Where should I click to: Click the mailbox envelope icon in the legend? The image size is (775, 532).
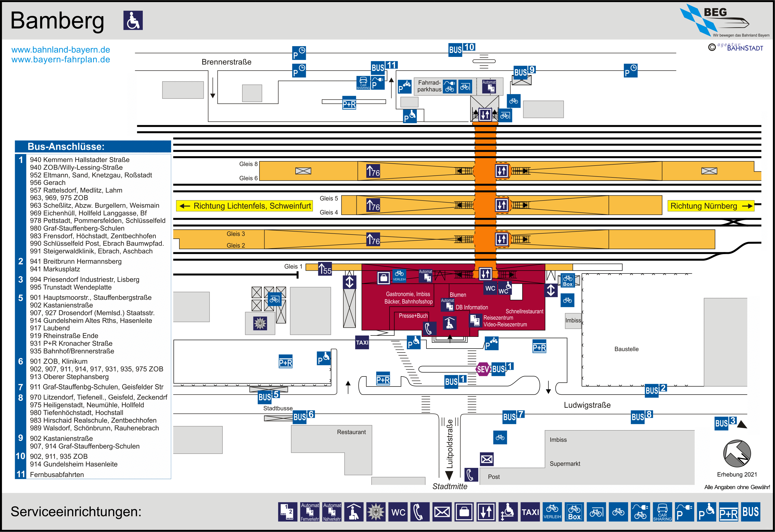442,512
